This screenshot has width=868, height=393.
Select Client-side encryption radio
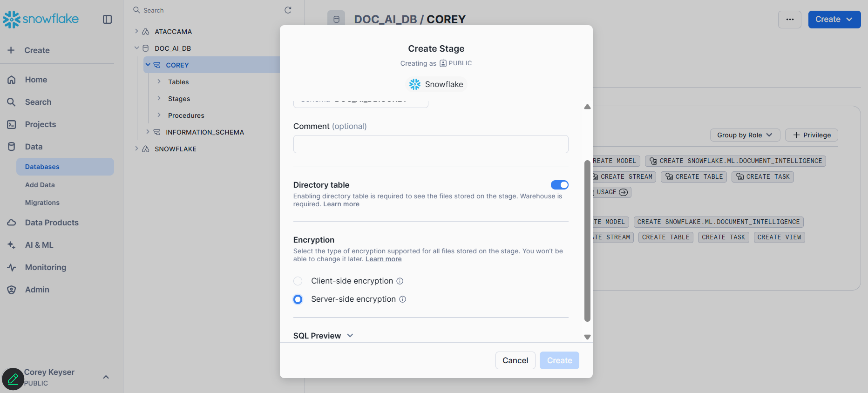point(298,281)
